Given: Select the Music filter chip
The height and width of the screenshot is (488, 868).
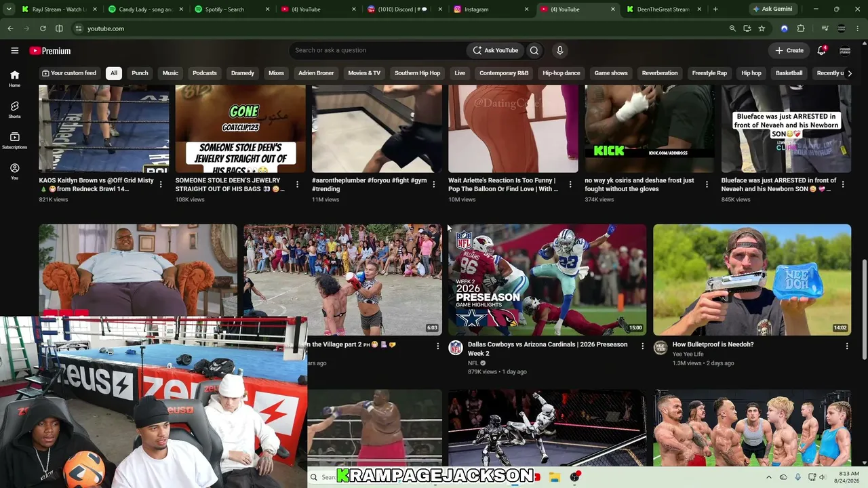Looking at the screenshot, I should point(170,73).
